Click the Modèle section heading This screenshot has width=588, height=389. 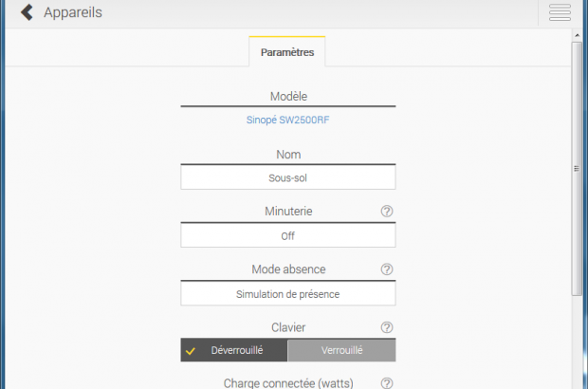tap(288, 96)
